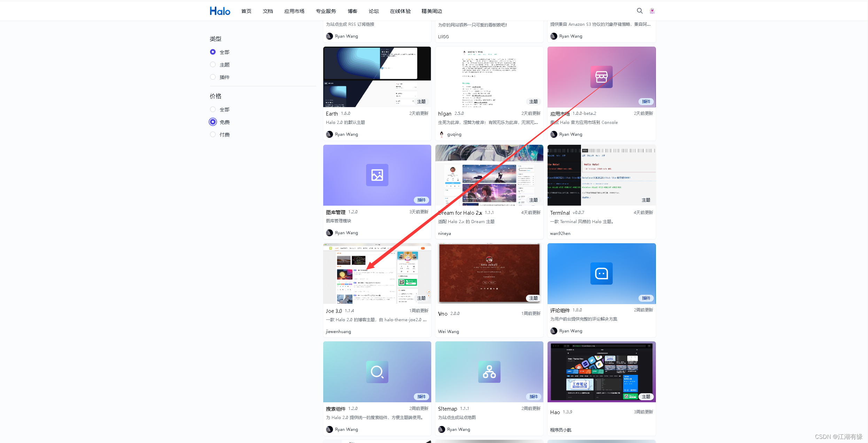The image size is (868, 443).
Task: Open the Joe 3.0 theme title
Action: coord(334,311)
